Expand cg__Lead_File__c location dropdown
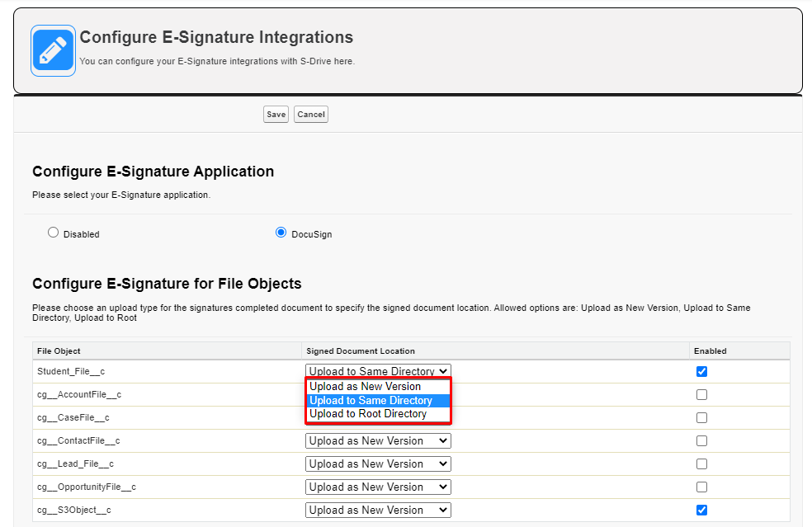Screen dimensions: 812x527 [x=378, y=463]
